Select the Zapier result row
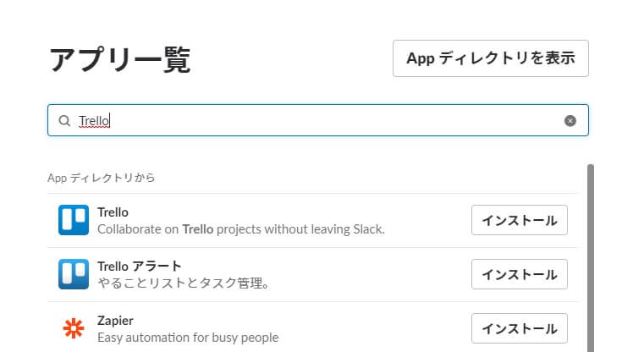 (x=312, y=328)
